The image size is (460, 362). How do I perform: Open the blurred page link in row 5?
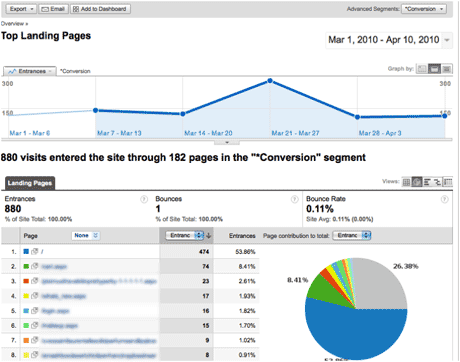[55, 311]
